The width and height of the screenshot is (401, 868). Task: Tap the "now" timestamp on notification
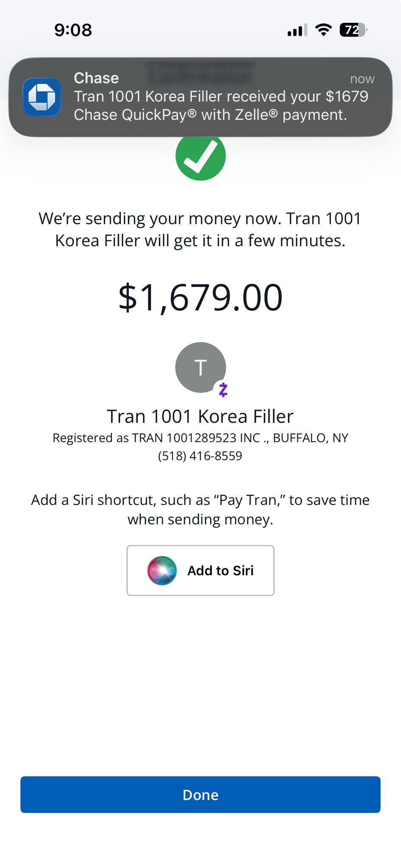click(x=362, y=79)
